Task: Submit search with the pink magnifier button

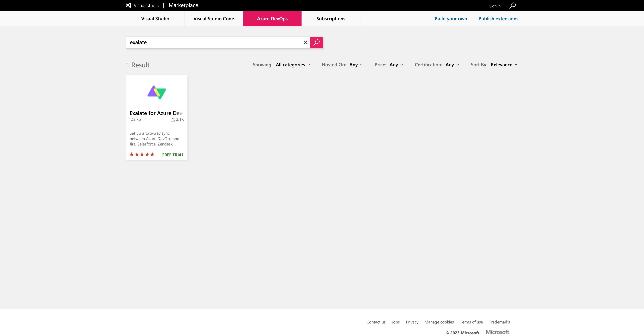Action: pyautogui.click(x=316, y=42)
